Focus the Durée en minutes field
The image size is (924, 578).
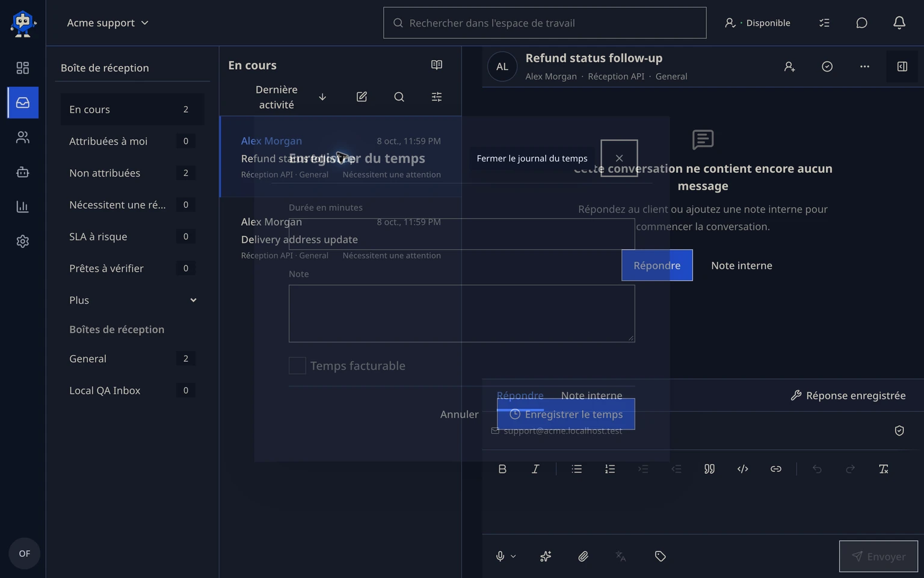[x=462, y=234]
